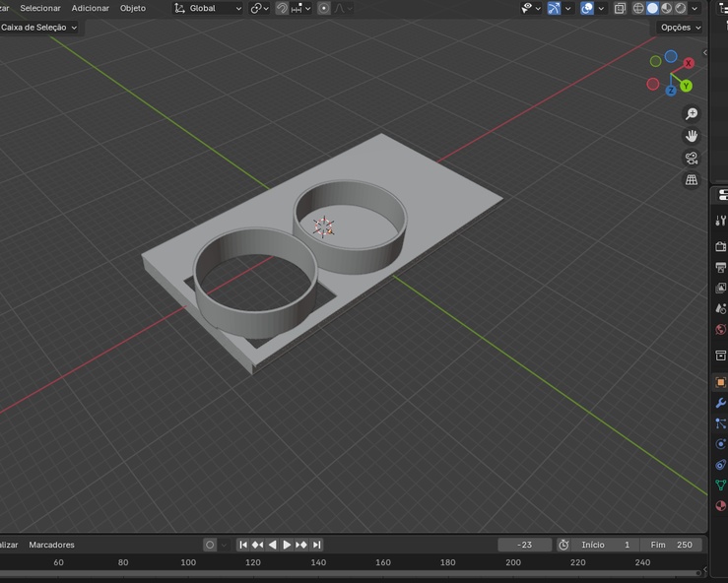Open the Global transform orientation dropdown
This screenshot has width=728, height=583.
(x=208, y=8)
